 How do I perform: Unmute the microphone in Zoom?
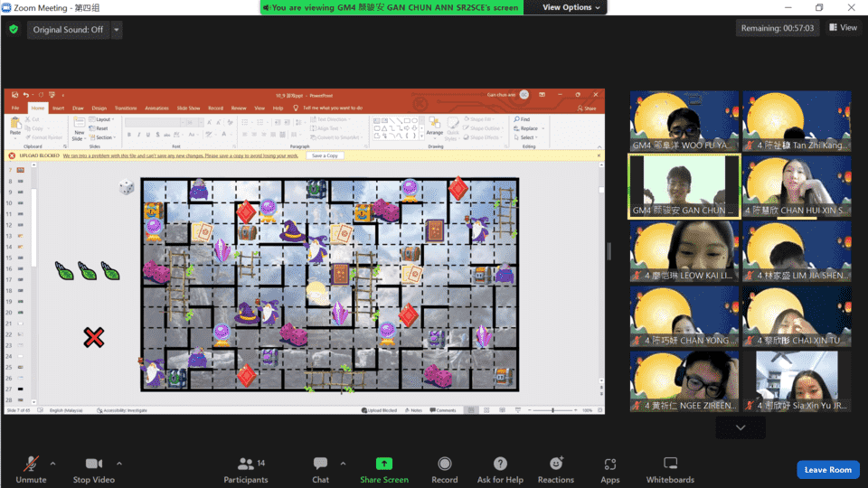pos(31,470)
